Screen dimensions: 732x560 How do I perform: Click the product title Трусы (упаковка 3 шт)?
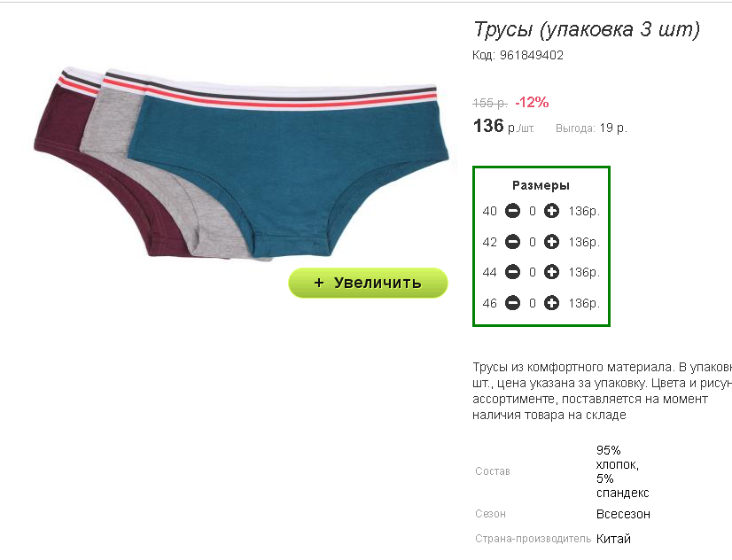click(x=587, y=29)
